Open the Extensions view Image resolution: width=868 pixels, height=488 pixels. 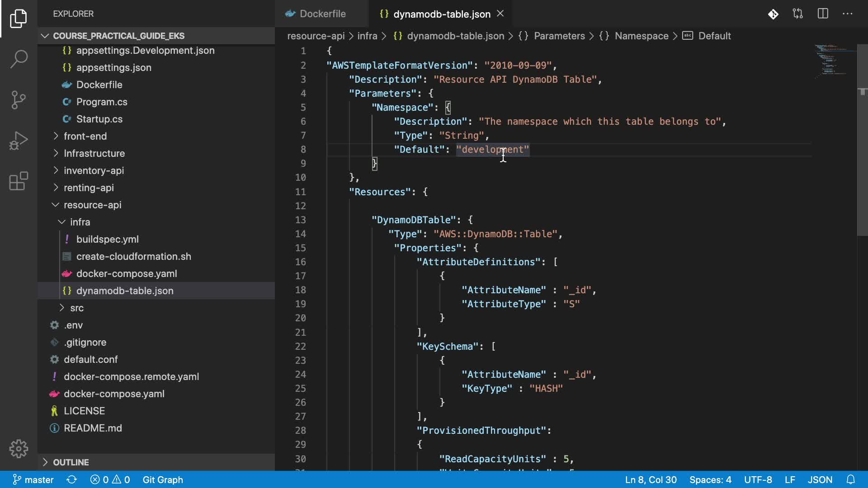pyautogui.click(x=19, y=181)
